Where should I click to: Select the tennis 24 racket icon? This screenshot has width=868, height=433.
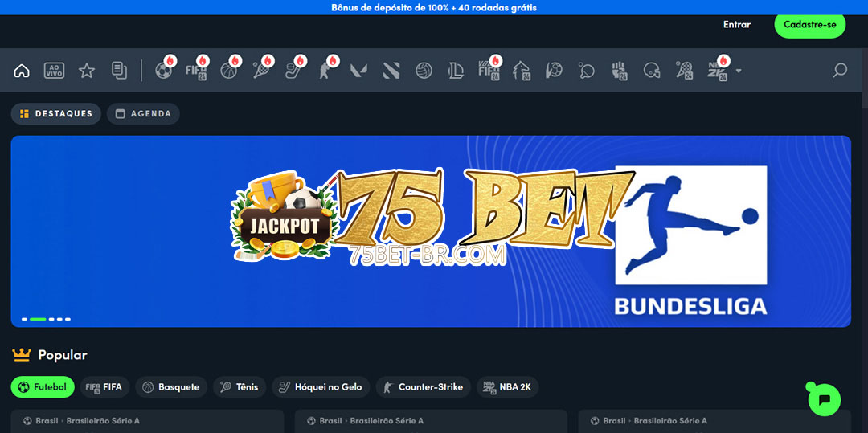coord(684,71)
